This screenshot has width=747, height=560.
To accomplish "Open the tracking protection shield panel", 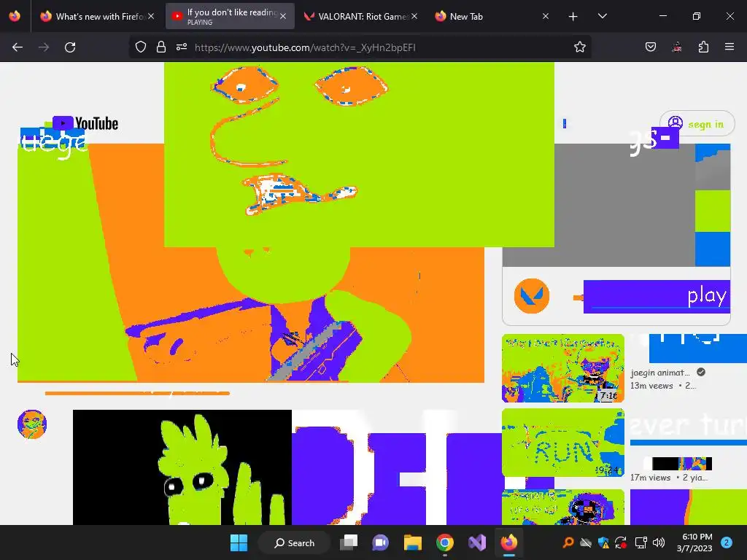I will coord(141,47).
